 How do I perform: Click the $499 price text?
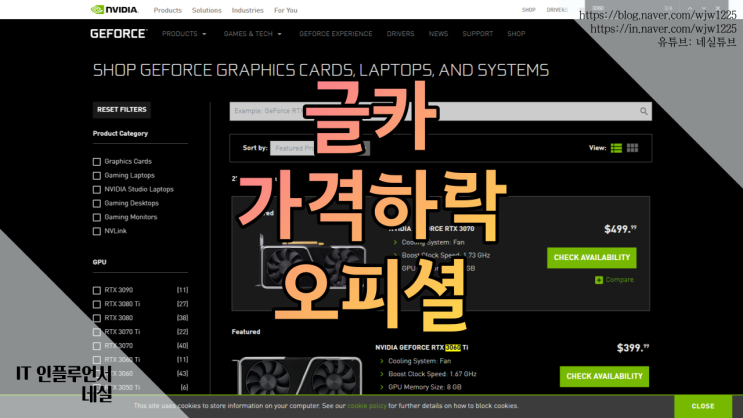[x=620, y=229]
